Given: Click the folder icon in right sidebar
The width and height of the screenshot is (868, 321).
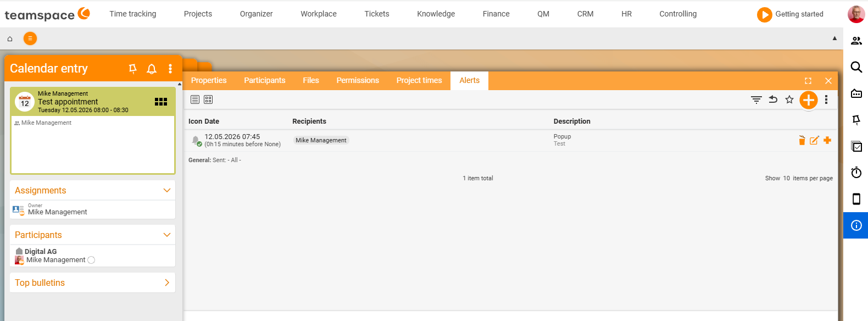Looking at the screenshot, I should click(x=856, y=93).
